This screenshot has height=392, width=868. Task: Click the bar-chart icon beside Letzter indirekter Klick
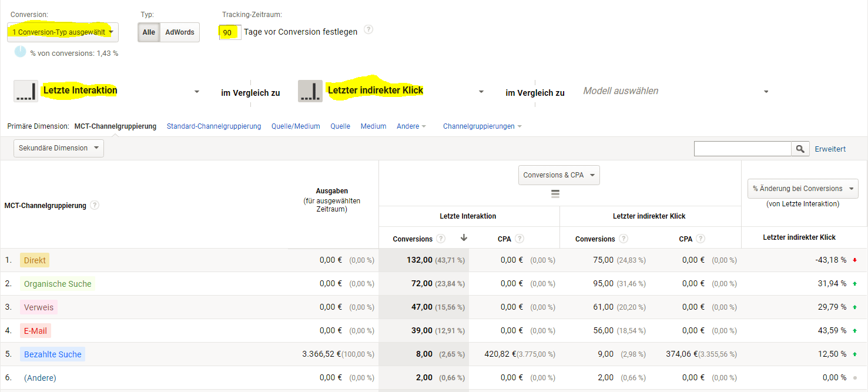point(310,91)
